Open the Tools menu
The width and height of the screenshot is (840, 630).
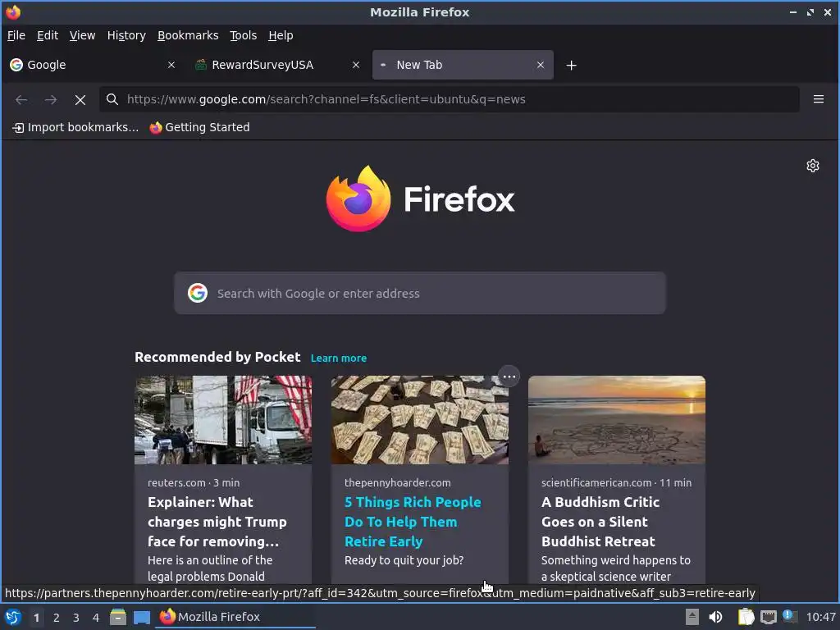243,35
